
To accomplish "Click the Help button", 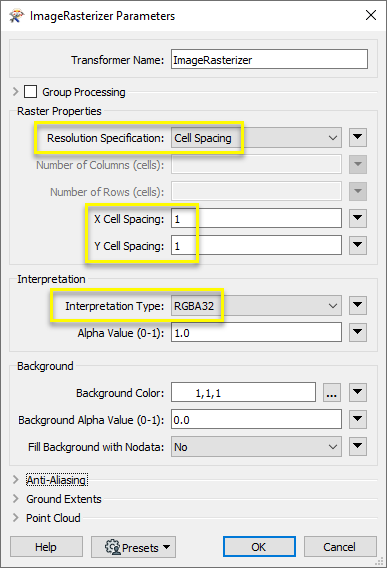I will (46, 547).
